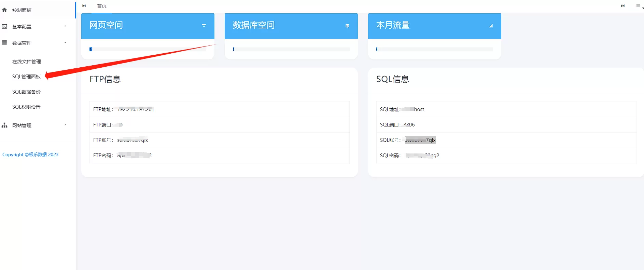Click the list icon beside 数据管理
644x270 pixels.
[4, 43]
